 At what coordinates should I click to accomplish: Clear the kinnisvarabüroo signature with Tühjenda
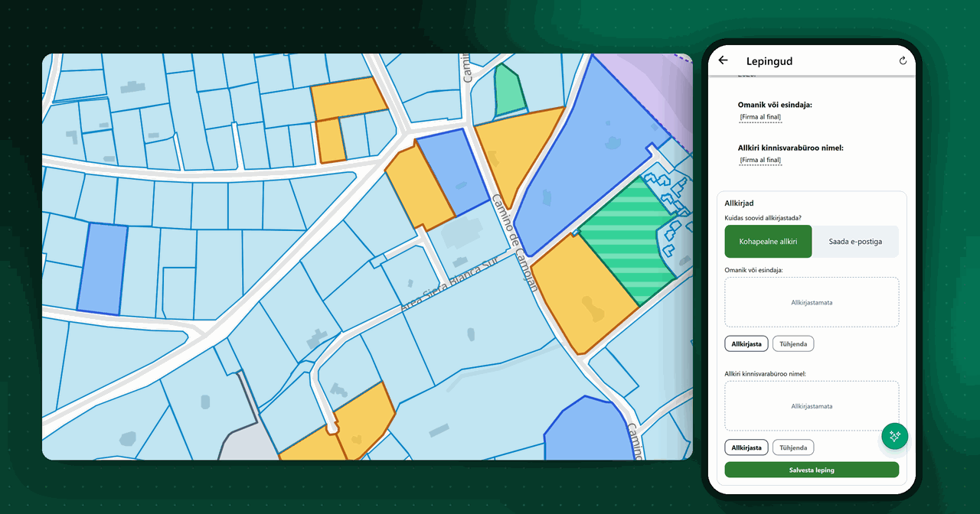(793, 447)
